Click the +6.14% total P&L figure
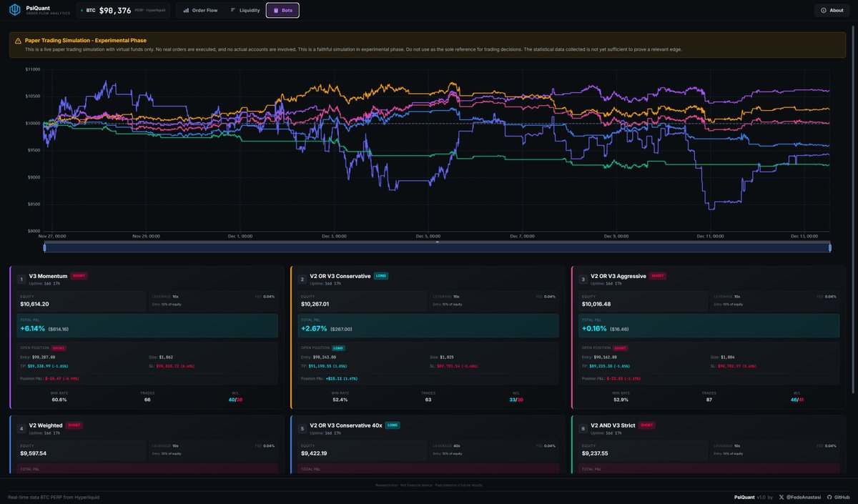858x504 pixels. click(x=33, y=328)
